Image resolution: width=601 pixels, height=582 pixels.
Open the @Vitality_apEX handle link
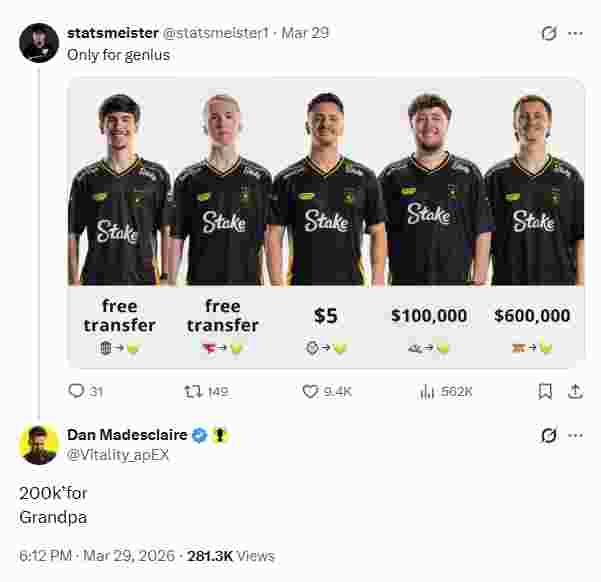(x=115, y=453)
